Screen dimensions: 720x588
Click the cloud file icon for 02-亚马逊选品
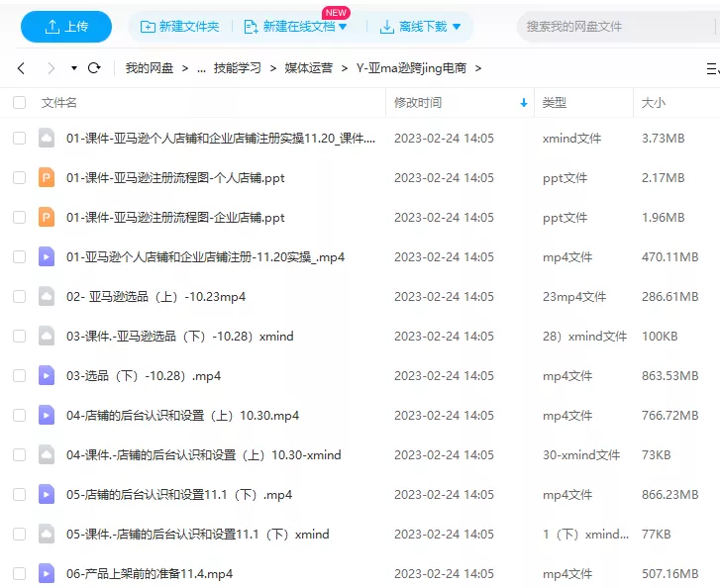[46, 296]
